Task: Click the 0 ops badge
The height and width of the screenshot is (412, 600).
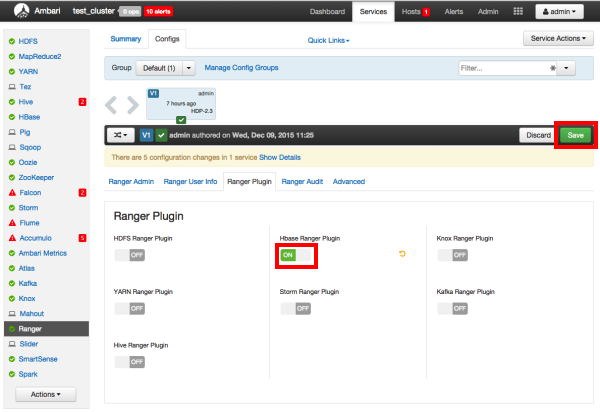Action: 130,11
